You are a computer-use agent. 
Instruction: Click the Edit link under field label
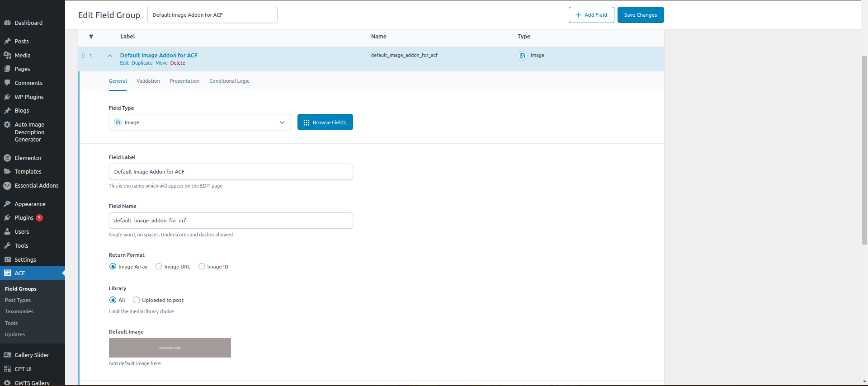click(x=124, y=63)
